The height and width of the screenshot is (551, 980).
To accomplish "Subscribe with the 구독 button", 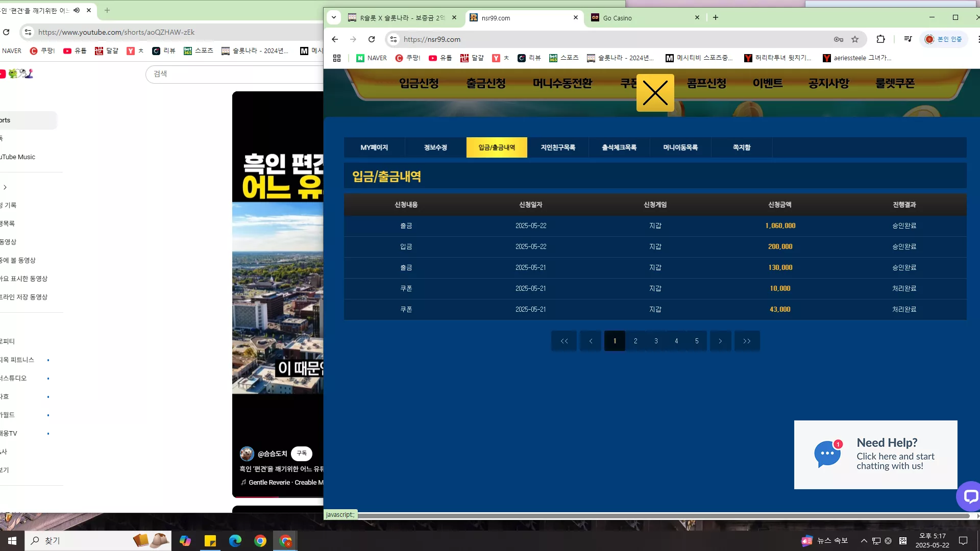I will [302, 453].
